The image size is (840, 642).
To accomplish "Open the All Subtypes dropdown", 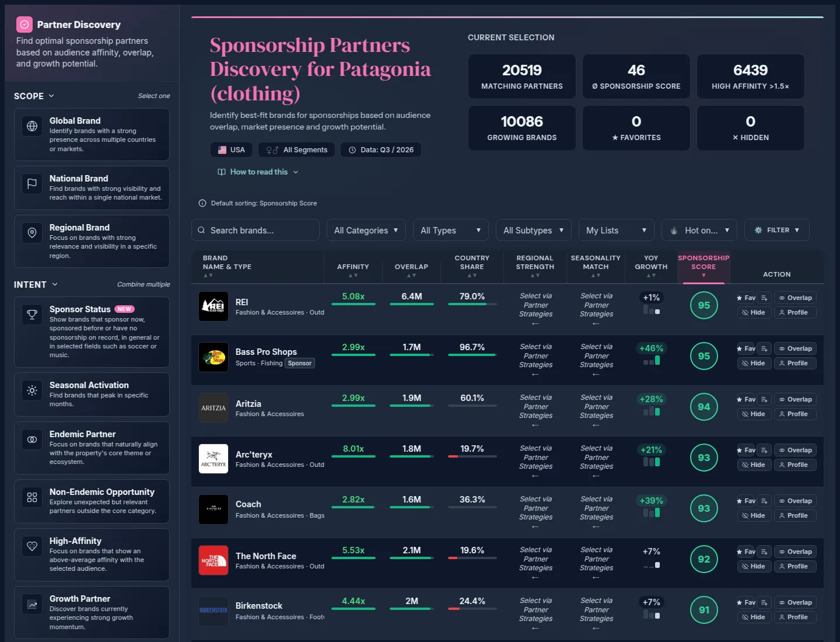I will [534, 230].
